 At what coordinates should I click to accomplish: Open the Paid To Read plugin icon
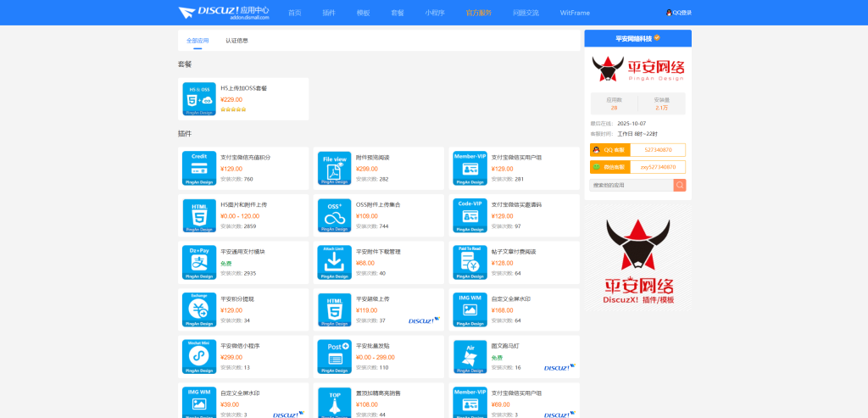click(470, 262)
